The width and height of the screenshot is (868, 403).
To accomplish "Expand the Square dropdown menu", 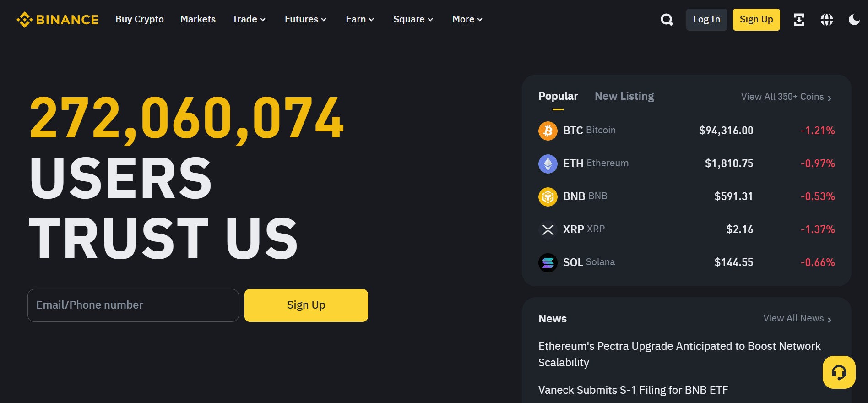I will (x=413, y=19).
